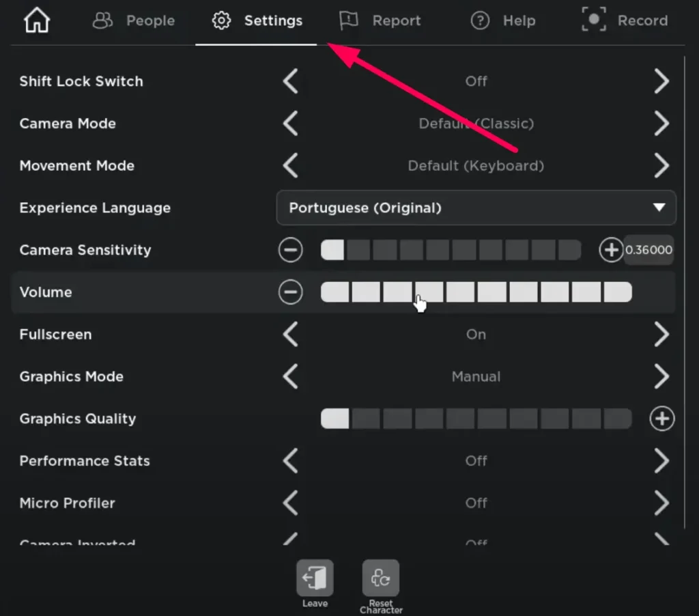Click the Camera Sensitivity value field
699x616 pixels.
(x=648, y=251)
